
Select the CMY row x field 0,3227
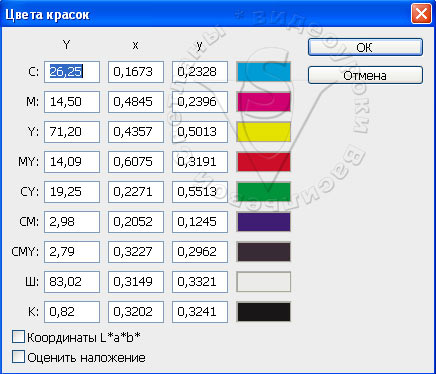click(136, 252)
